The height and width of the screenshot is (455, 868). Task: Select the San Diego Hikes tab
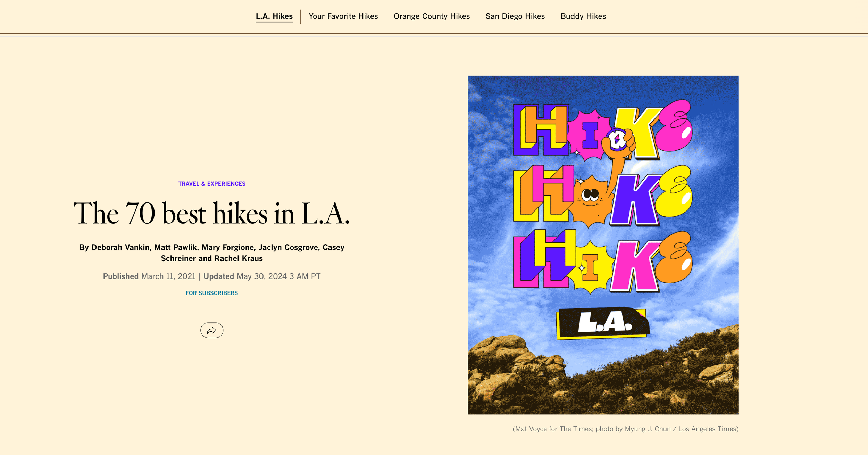click(x=515, y=16)
